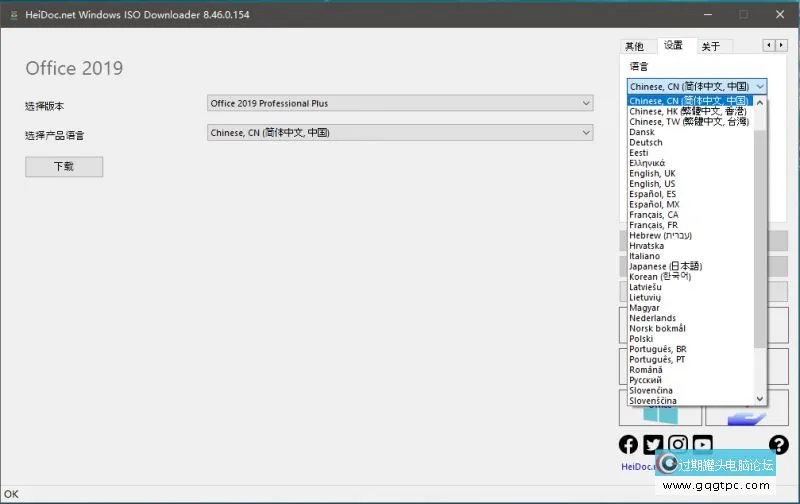The width and height of the screenshot is (800, 504).
Task: Click the 下载 download button
Action: click(64, 167)
